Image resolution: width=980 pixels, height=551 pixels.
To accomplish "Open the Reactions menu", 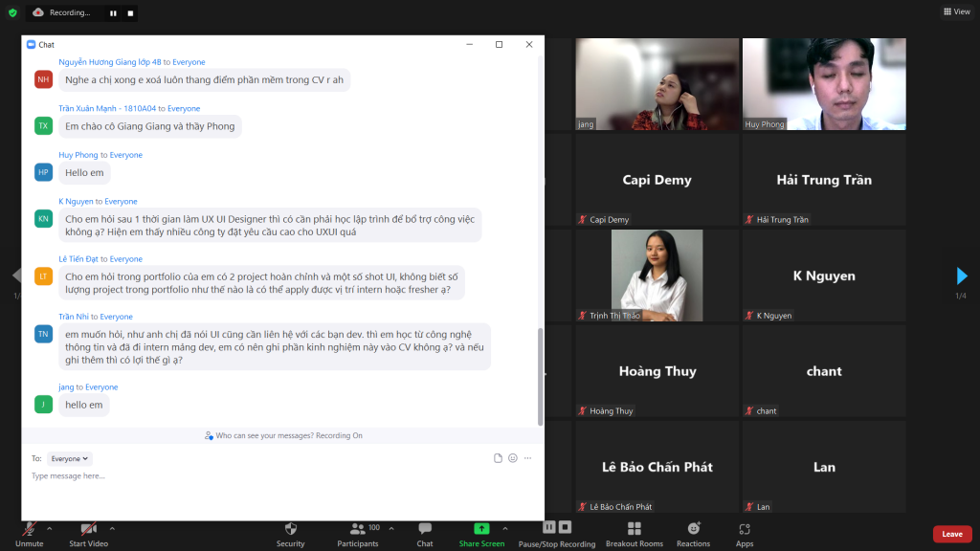I will [693, 535].
